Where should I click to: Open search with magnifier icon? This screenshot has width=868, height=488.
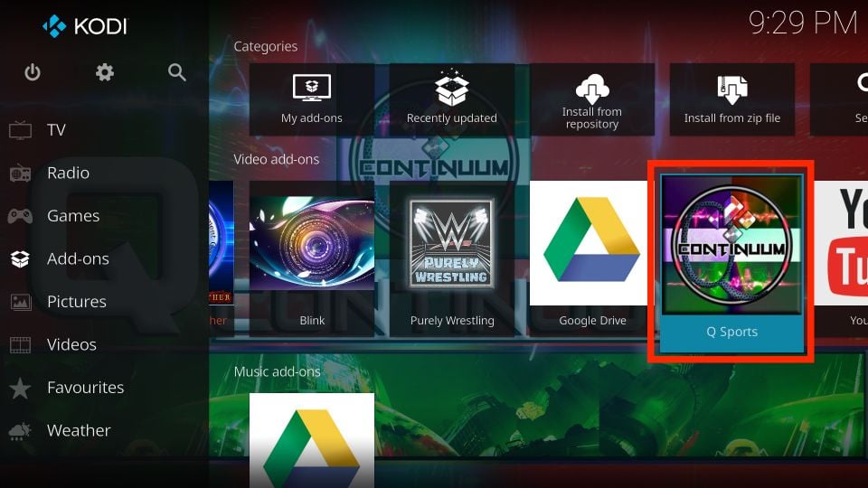pyautogui.click(x=176, y=72)
